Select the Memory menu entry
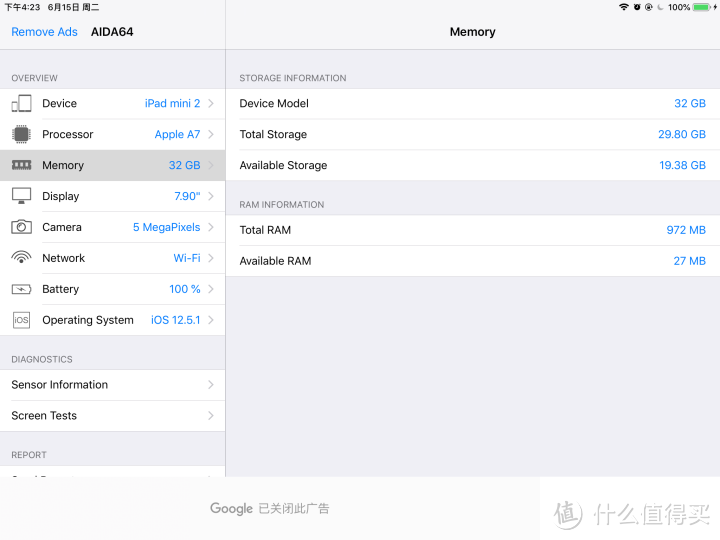The height and width of the screenshot is (540, 720). tap(112, 165)
